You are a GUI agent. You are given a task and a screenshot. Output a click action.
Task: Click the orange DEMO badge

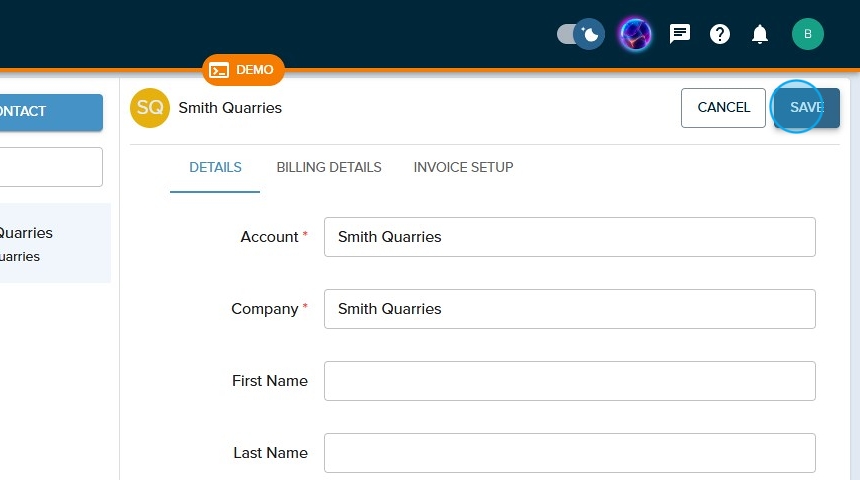coord(243,70)
